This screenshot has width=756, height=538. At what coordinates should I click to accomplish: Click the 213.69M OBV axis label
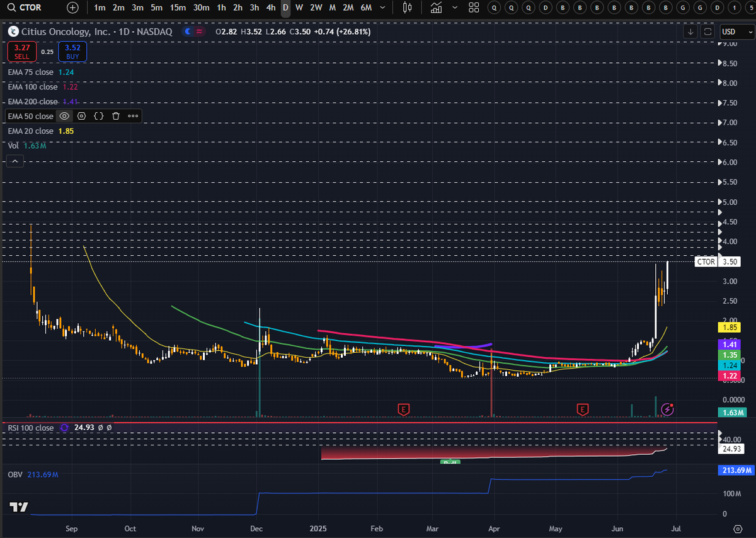coord(735,471)
